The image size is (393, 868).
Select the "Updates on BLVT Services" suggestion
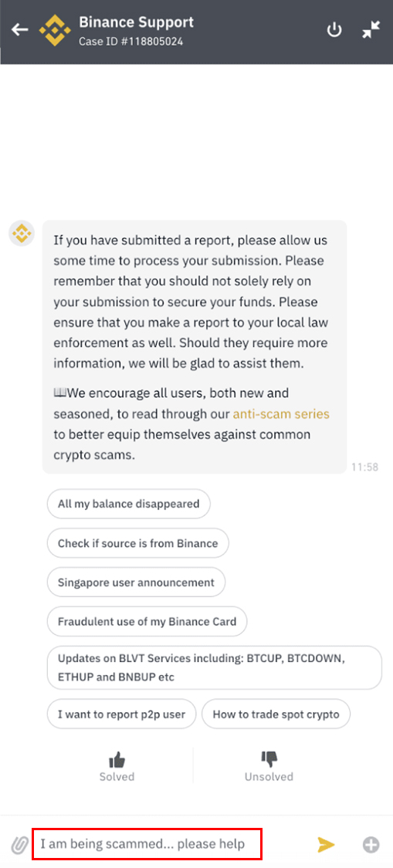click(215, 667)
